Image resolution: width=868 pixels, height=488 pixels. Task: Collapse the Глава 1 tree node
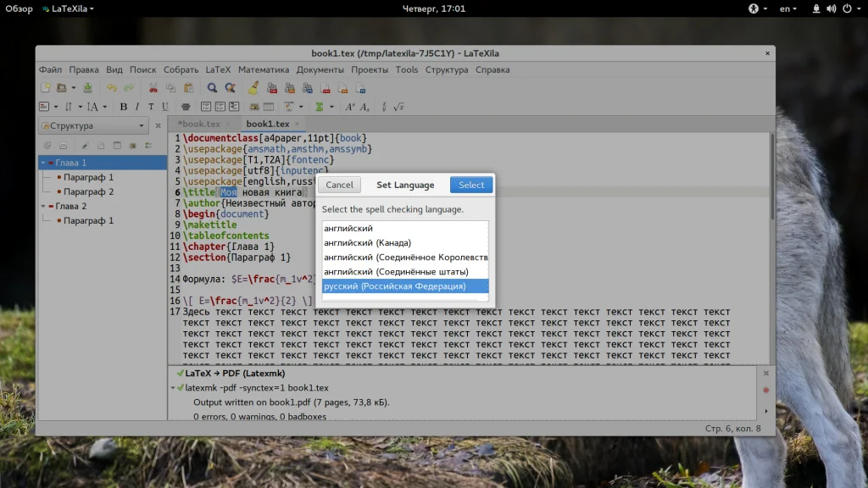pos(43,163)
